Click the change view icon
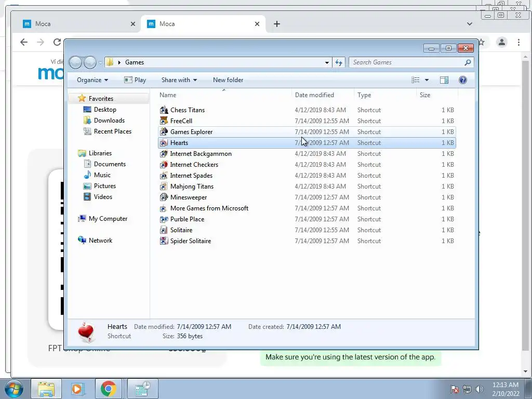This screenshot has height=399, width=532. point(415,79)
